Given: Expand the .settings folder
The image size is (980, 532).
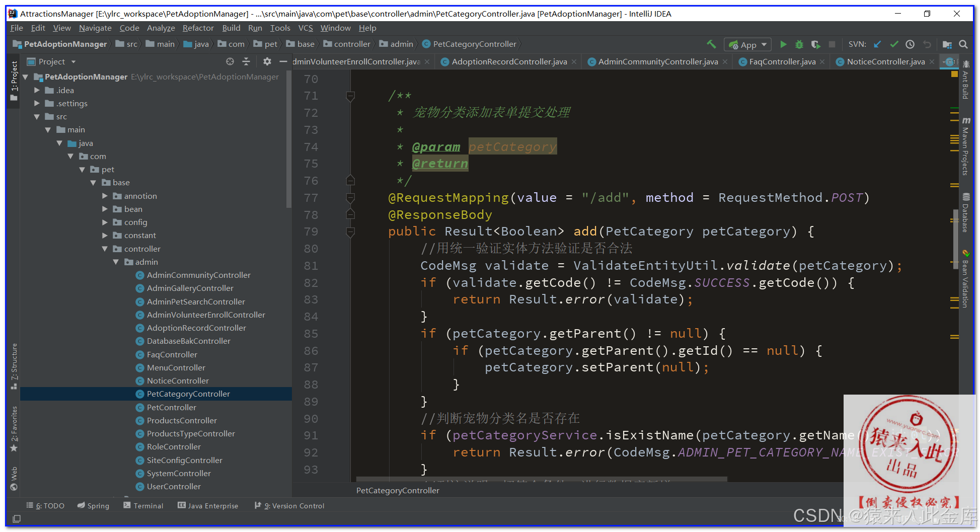Looking at the screenshot, I should click(x=37, y=103).
